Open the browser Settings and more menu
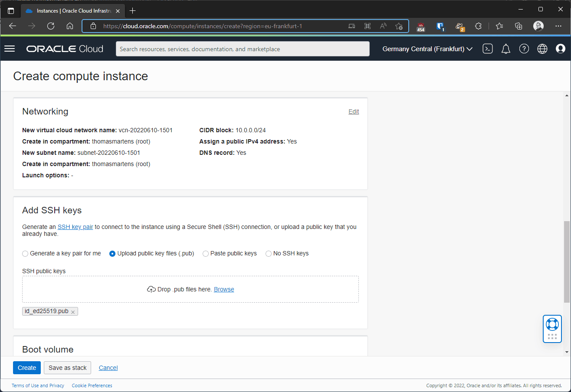 [558, 26]
